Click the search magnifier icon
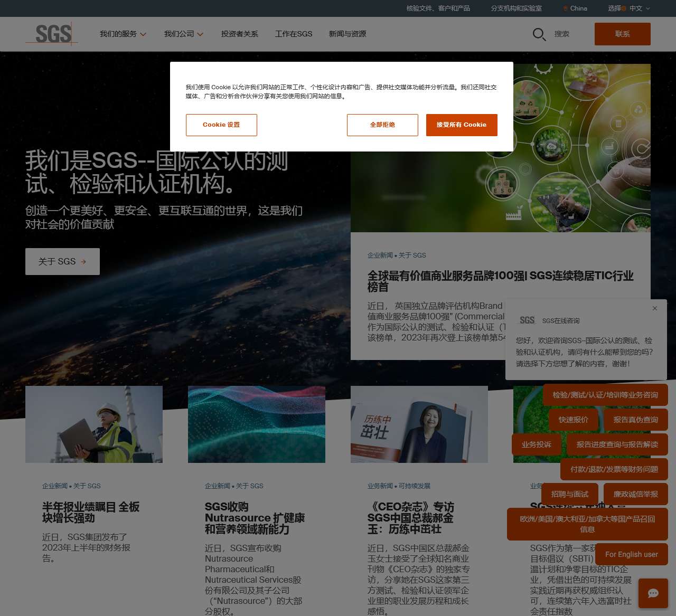The image size is (676, 616). point(539,34)
